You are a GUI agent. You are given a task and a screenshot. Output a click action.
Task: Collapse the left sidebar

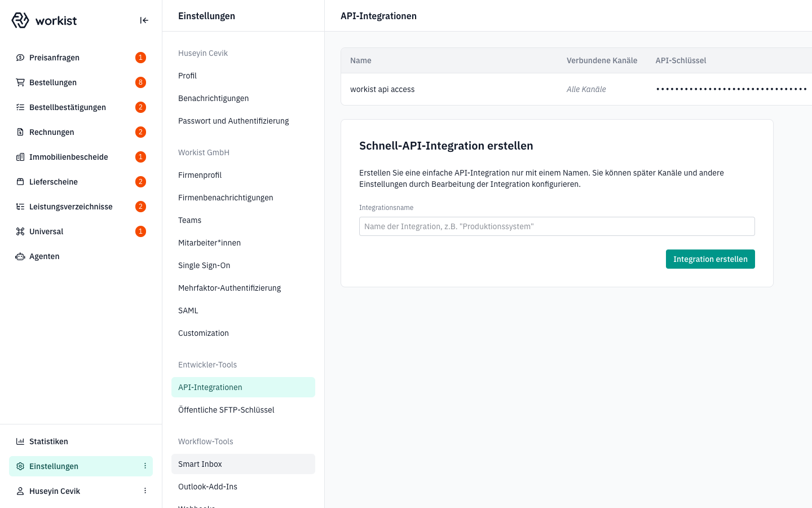[144, 20]
